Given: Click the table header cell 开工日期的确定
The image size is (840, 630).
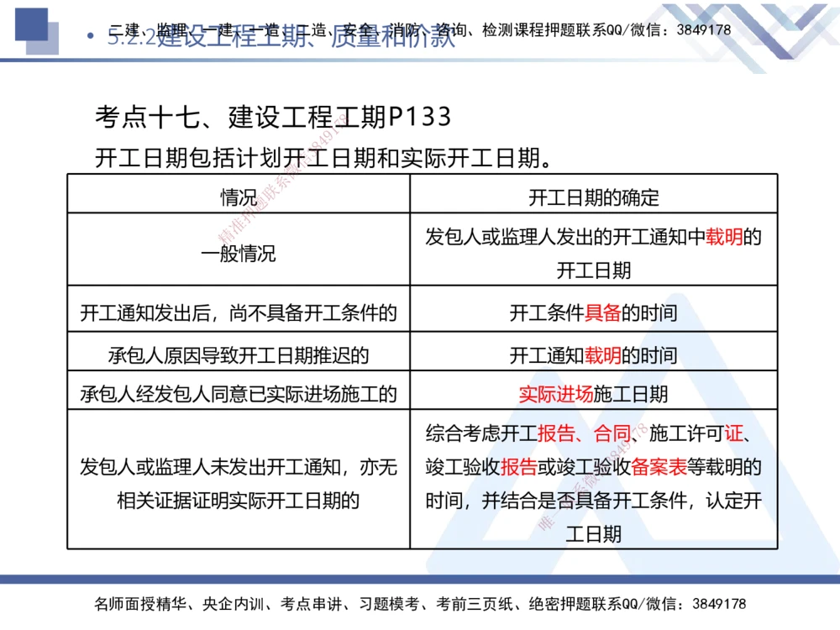Looking at the screenshot, I should point(593,198).
